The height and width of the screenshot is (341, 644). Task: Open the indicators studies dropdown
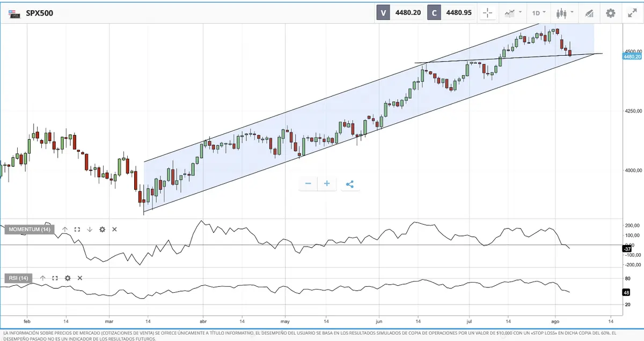pyautogui.click(x=513, y=13)
